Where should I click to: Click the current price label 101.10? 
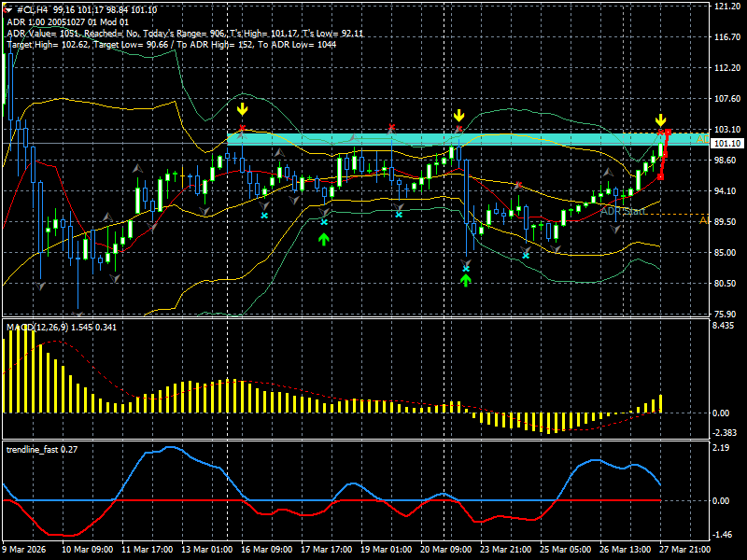pyautogui.click(x=726, y=144)
